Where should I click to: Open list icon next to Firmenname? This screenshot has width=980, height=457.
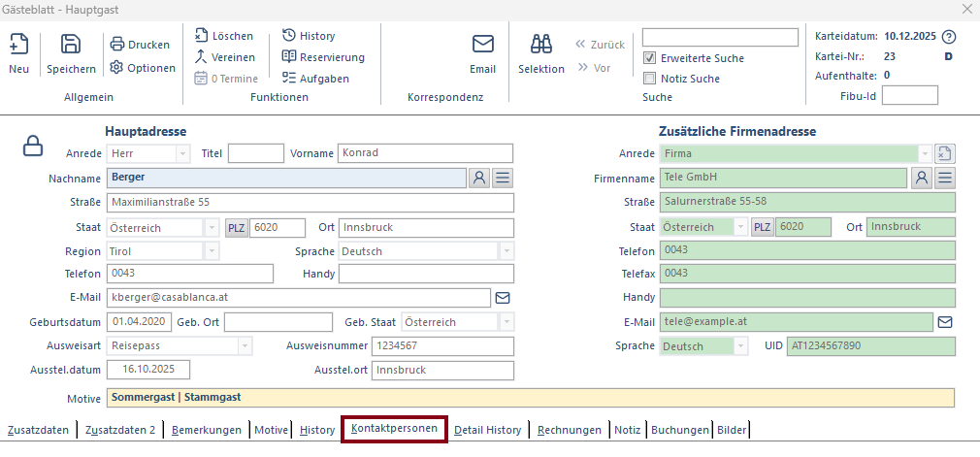tap(944, 178)
